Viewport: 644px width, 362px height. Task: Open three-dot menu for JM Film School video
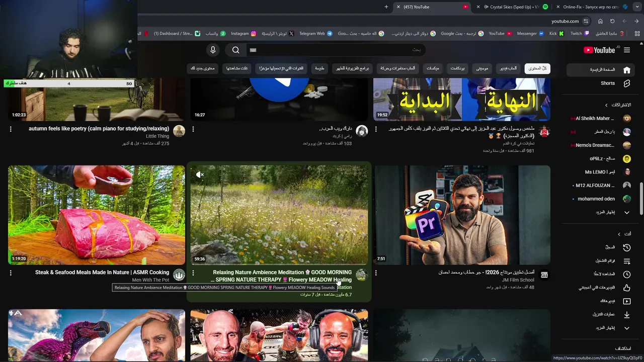376,273
